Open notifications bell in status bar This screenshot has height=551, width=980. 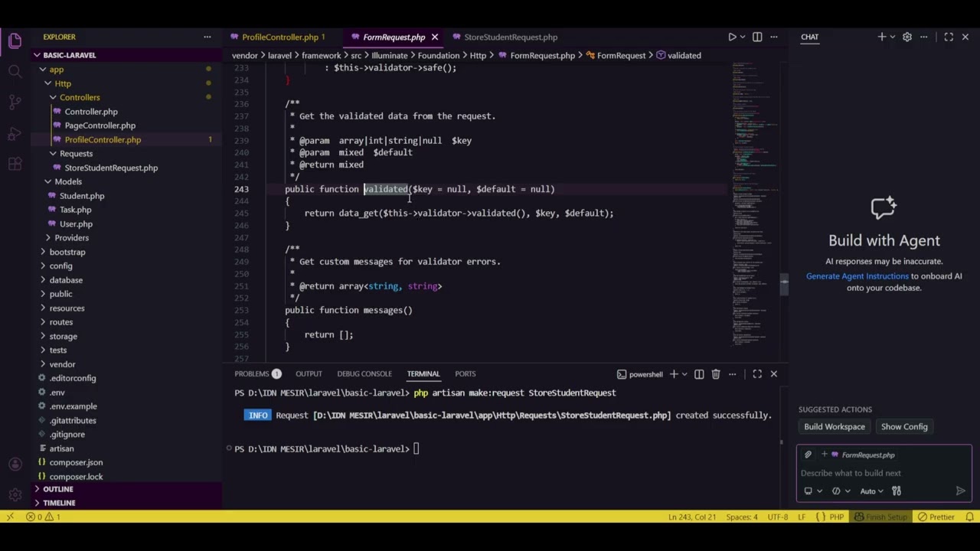coord(969,517)
